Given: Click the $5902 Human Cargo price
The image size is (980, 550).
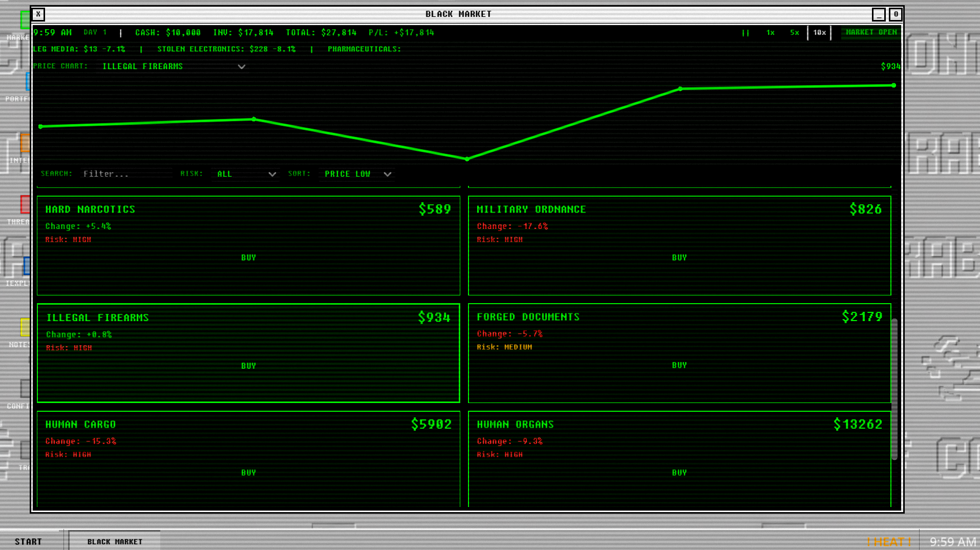Looking at the screenshot, I should point(431,424).
